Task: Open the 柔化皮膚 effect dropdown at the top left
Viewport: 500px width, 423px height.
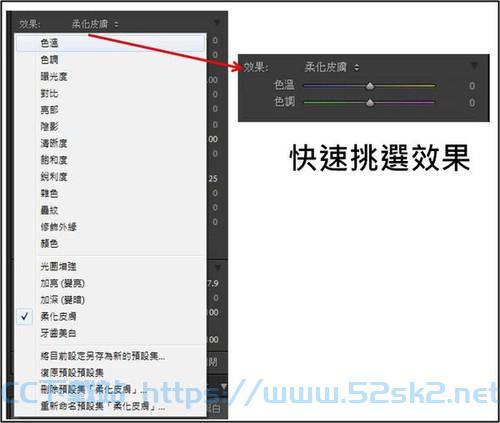Action: coord(95,24)
